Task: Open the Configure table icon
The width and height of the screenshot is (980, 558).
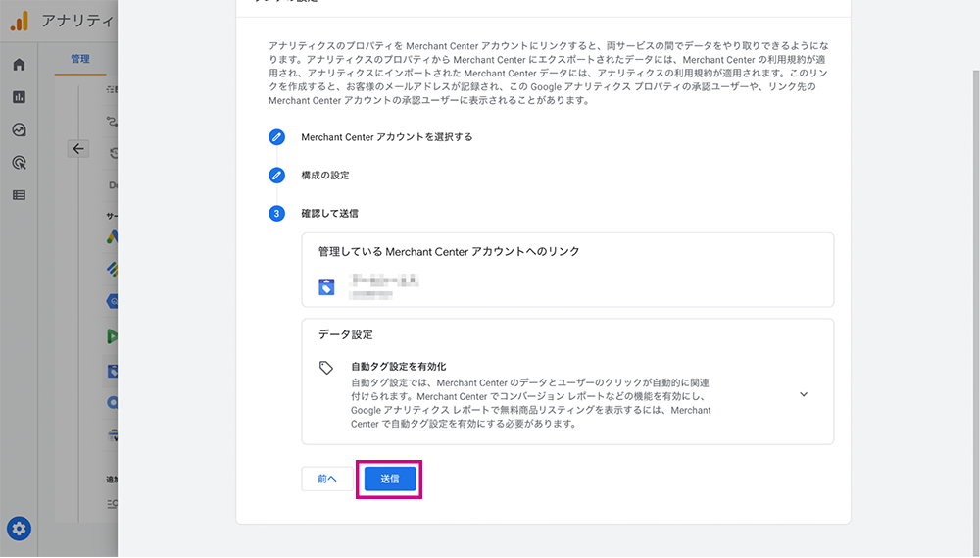Action: tap(20, 195)
